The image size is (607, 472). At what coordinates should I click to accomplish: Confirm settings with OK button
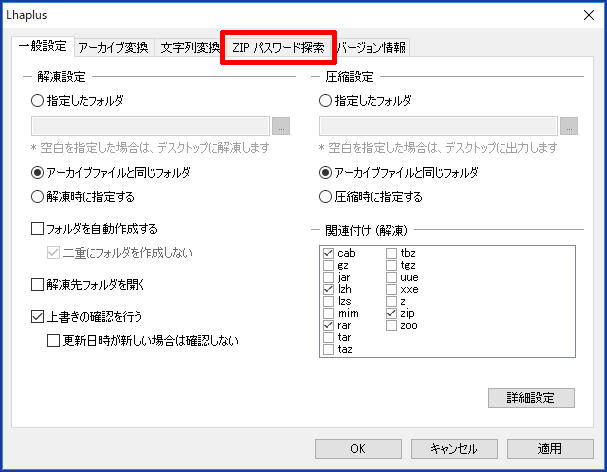(358, 449)
